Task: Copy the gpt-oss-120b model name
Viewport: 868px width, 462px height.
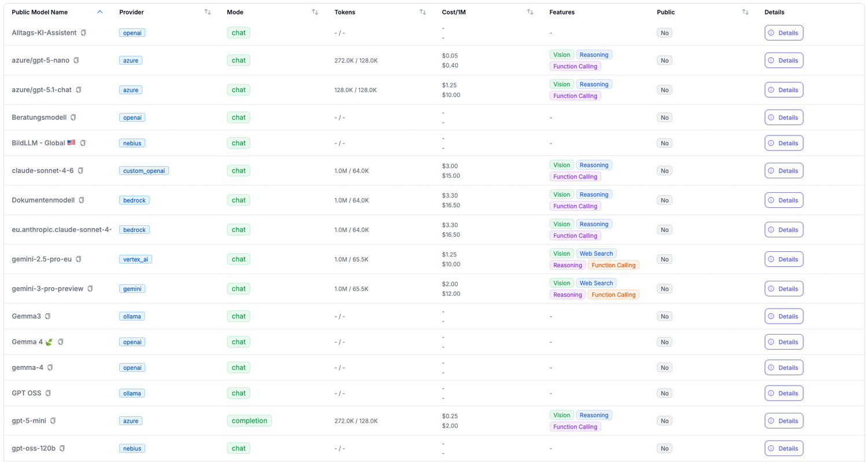Action: [x=62, y=449]
